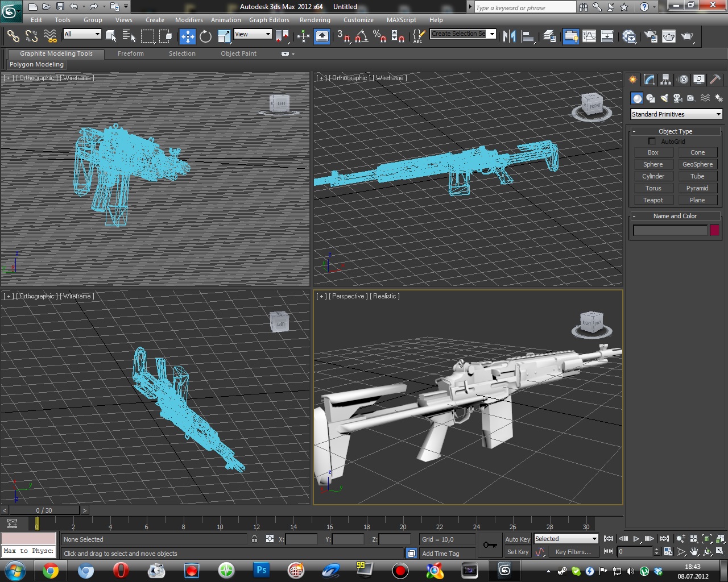This screenshot has width=728, height=582.
Task: Click the Sphere primitive button
Action: 653,164
